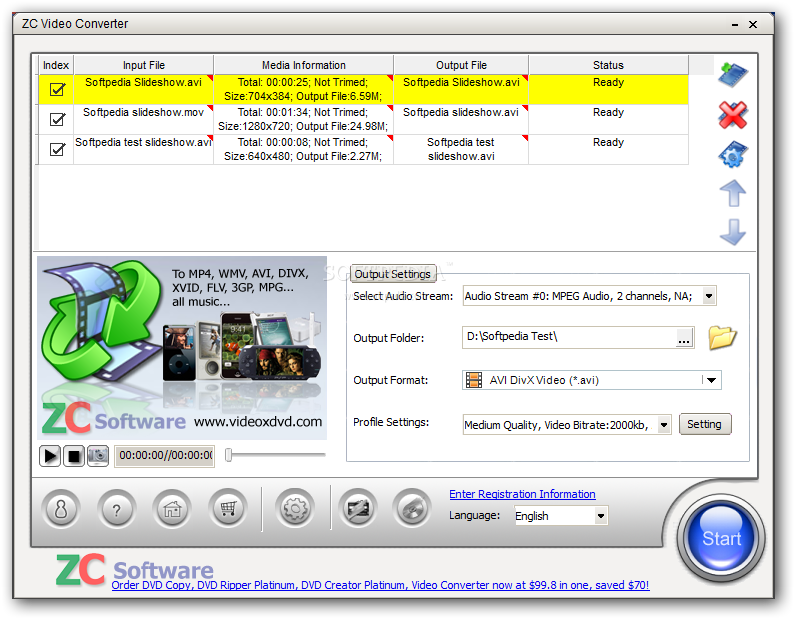Click media info cell showing Size:1280x720
795x619 pixels.
coord(303,119)
